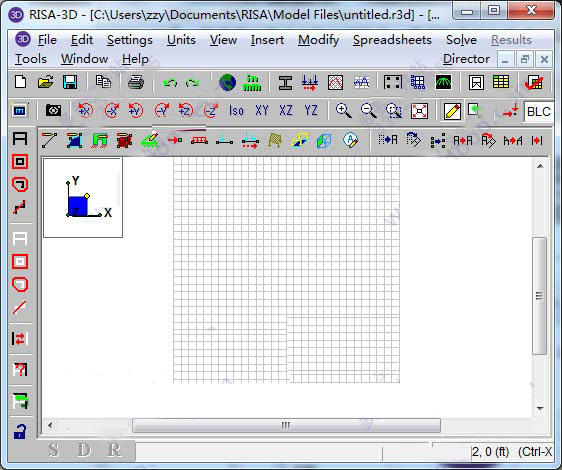Viewport: 562px width, 470px height.
Task: Open the Spreadsheets menu
Action: tap(392, 40)
